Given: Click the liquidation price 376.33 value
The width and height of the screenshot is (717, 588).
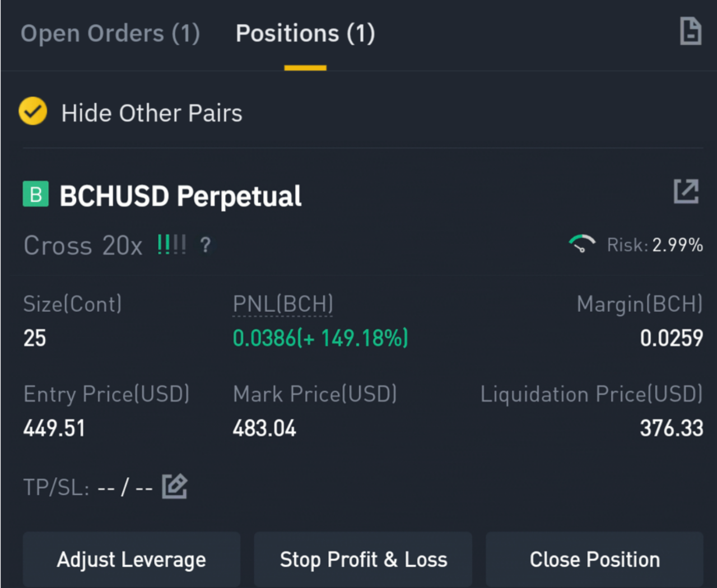Looking at the screenshot, I should (x=671, y=428).
